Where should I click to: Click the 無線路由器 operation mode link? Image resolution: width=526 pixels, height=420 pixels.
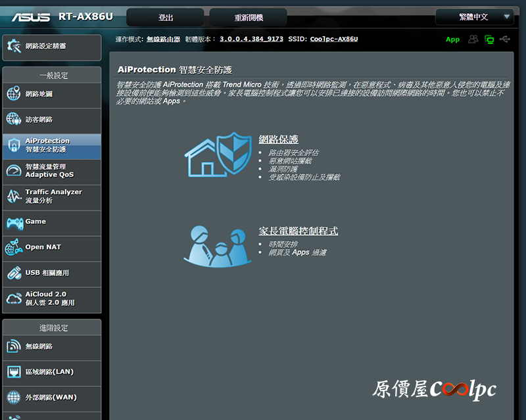click(163, 39)
